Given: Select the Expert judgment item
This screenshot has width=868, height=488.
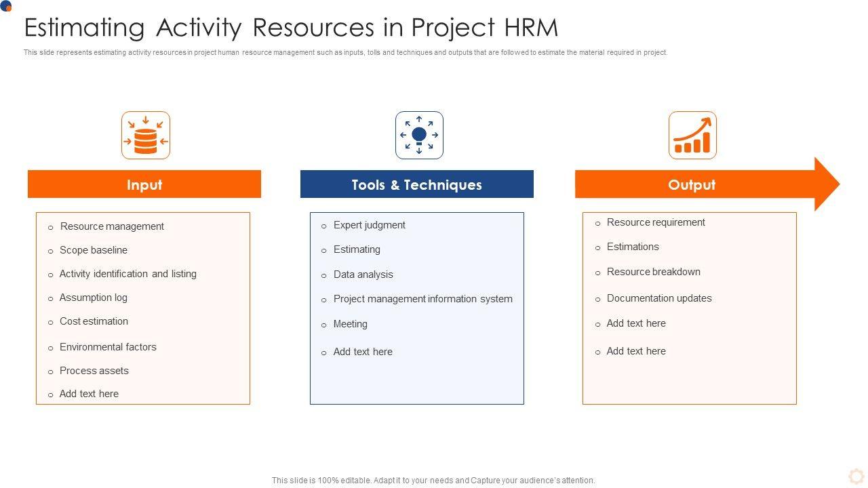Looking at the screenshot, I should 370,225.
